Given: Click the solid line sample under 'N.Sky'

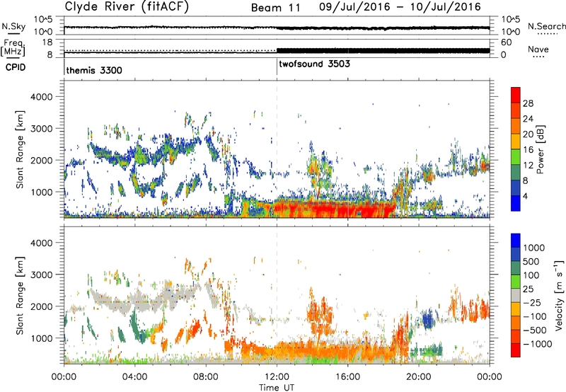Looking at the screenshot, I should (x=13, y=33).
